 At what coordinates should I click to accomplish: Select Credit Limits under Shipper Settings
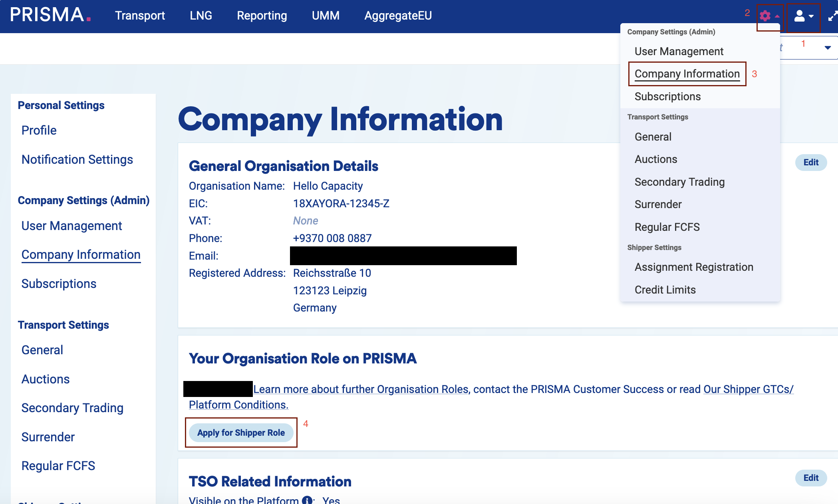click(x=665, y=290)
